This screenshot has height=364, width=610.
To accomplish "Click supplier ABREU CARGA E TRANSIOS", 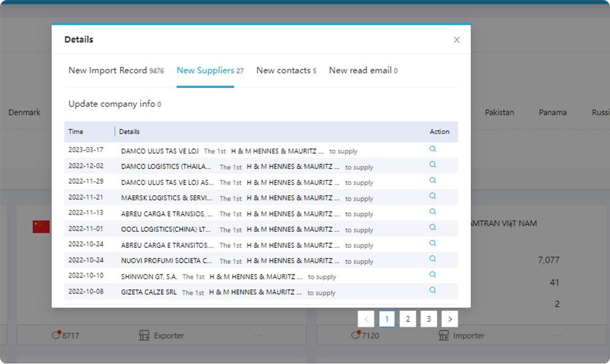I will (167, 214).
